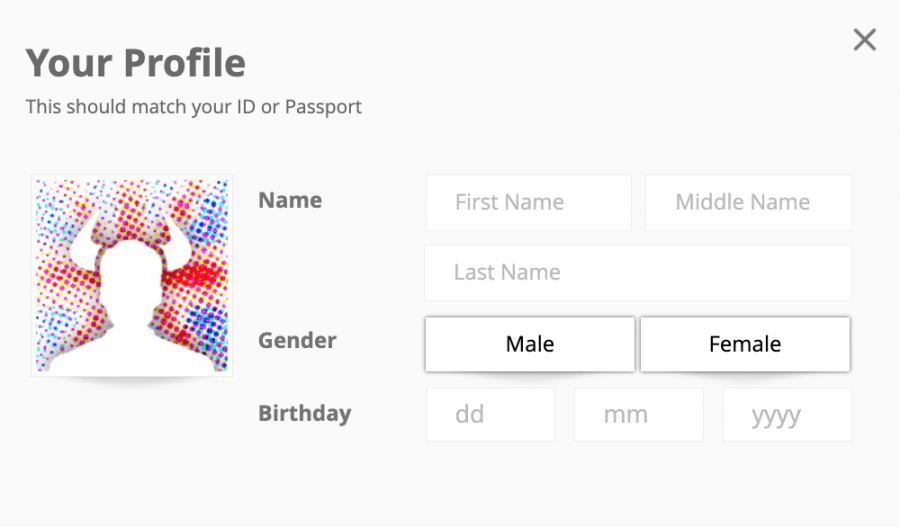Set gender using the Male button
The image size is (900, 527).
pos(530,344)
